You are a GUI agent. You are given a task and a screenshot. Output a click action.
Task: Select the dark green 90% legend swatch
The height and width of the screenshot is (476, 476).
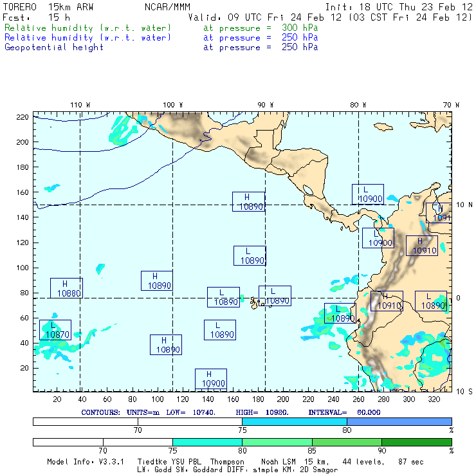coord(416,442)
